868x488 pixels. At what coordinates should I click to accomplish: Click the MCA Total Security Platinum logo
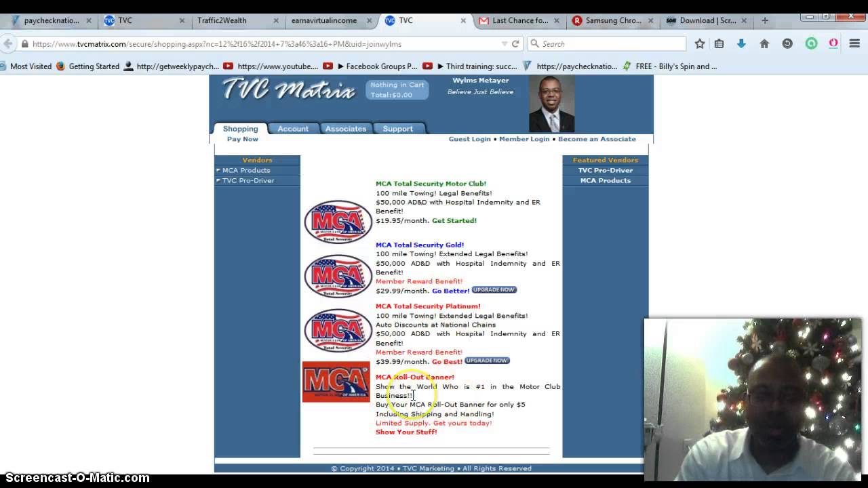tap(338, 330)
